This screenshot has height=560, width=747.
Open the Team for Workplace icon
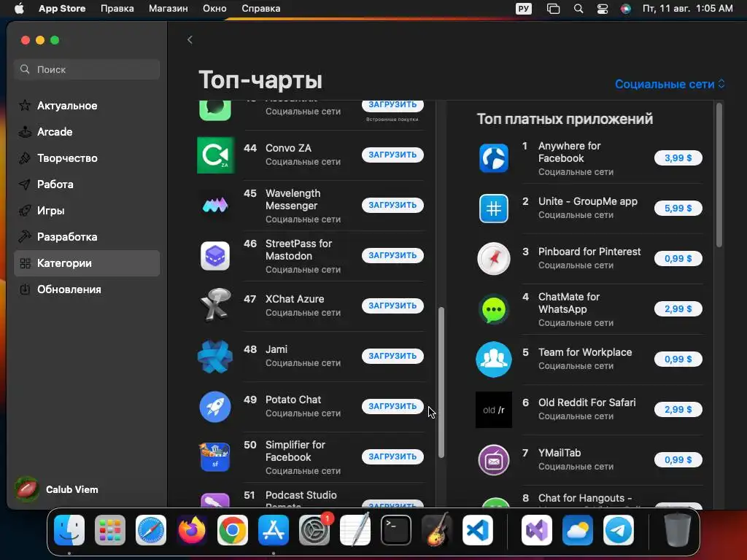pyautogui.click(x=494, y=359)
